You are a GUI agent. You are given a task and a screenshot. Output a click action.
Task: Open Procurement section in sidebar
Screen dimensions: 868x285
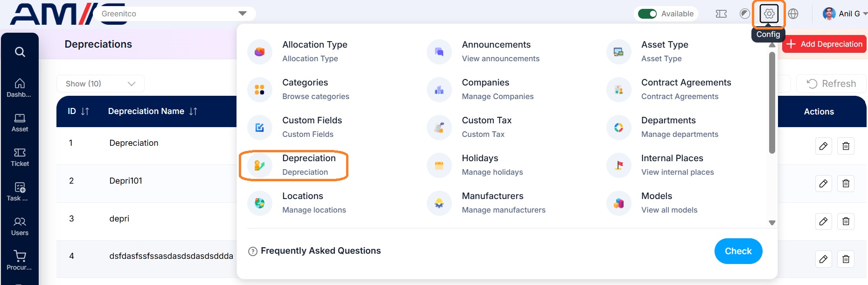tap(20, 261)
